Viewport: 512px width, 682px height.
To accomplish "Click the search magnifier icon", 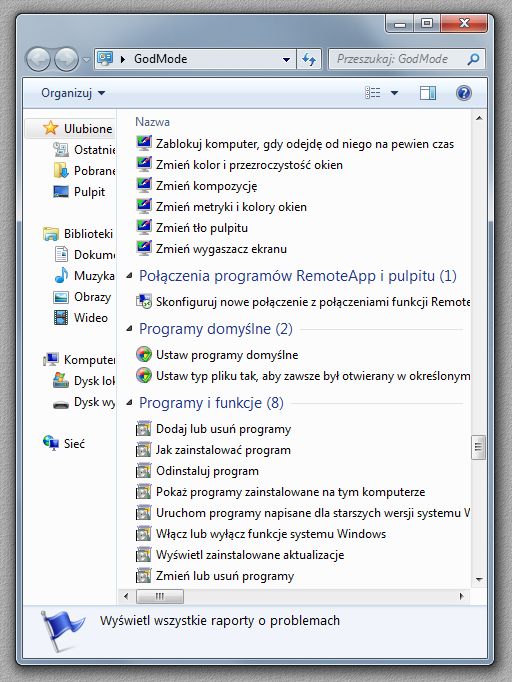I will click(x=473, y=59).
